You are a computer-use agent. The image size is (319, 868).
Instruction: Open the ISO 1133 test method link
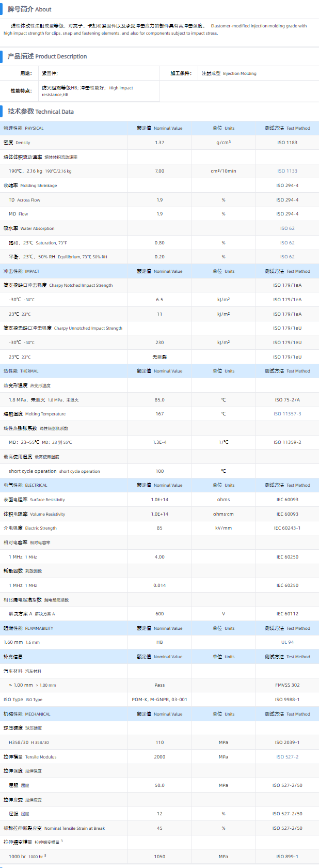(x=287, y=171)
